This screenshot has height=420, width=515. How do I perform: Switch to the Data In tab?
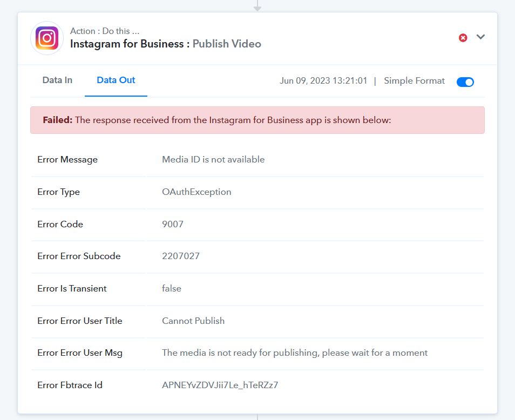coord(57,80)
